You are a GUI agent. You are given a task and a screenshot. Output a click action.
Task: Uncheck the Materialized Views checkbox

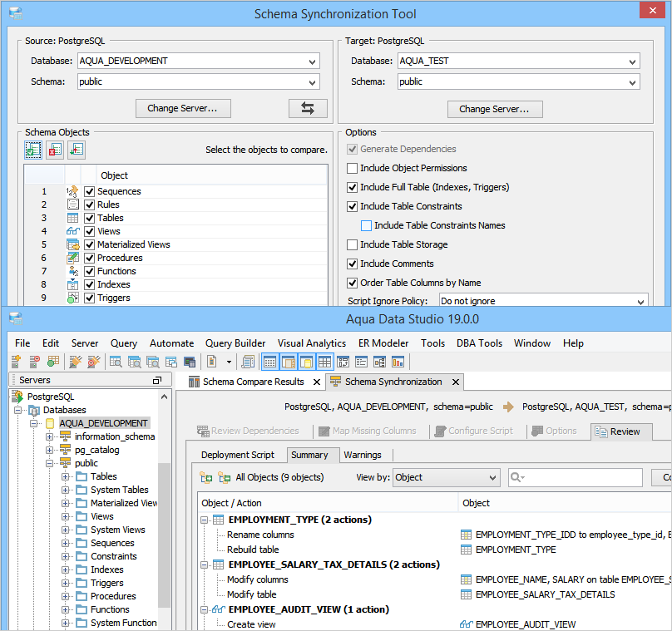[89, 244]
